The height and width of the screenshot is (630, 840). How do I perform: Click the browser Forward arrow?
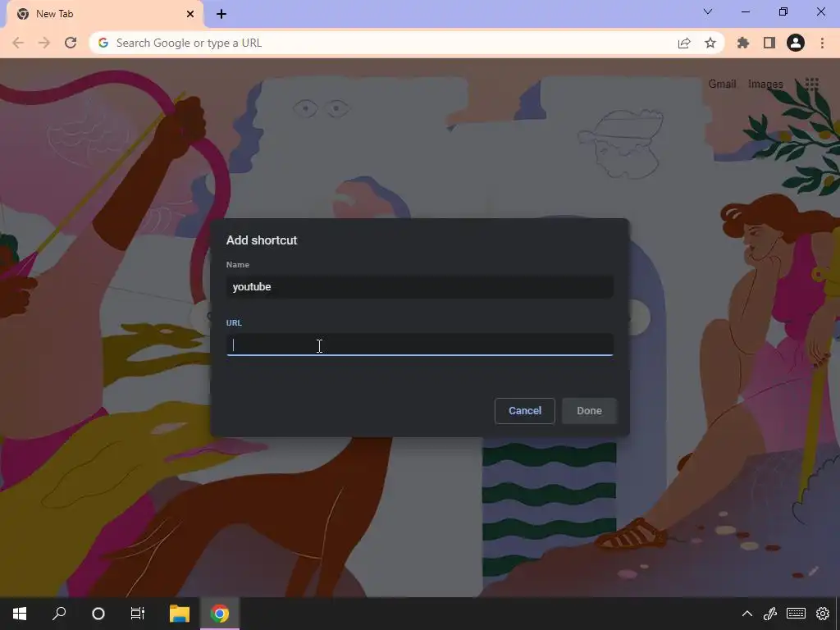coord(44,43)
